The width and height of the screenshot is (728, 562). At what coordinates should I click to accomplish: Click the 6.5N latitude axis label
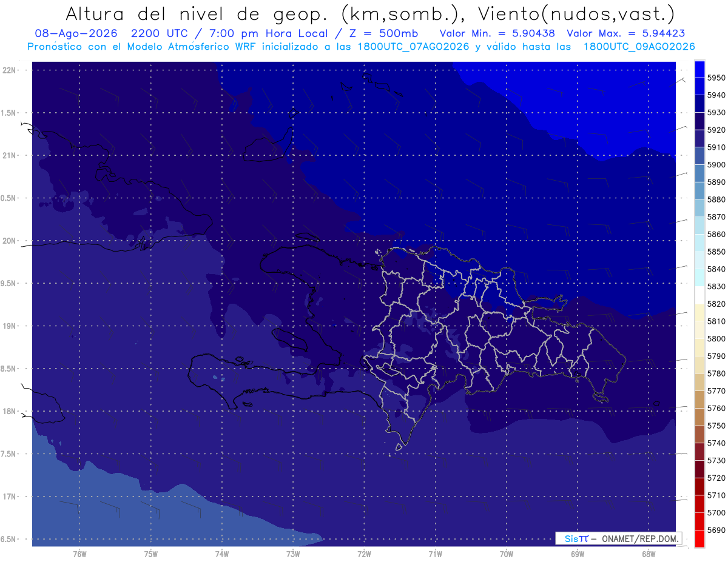click(x=9, y=540)
